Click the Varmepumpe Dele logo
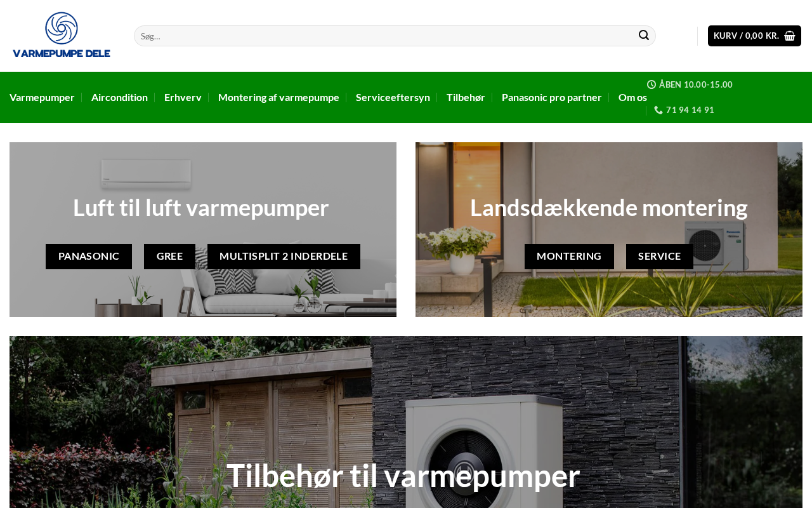Image resolution: width=812 pixels, height=508 pixels. (x=62, y=36)
